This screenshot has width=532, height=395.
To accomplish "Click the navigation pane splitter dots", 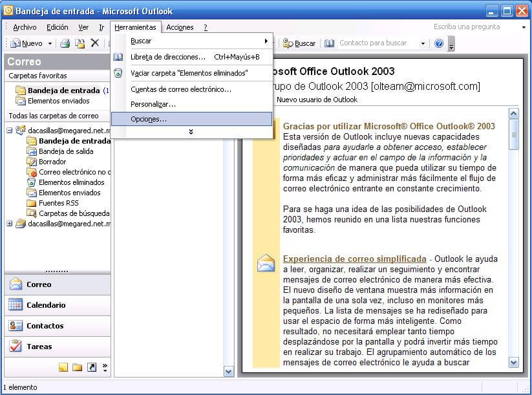I will tap(57, 272).
